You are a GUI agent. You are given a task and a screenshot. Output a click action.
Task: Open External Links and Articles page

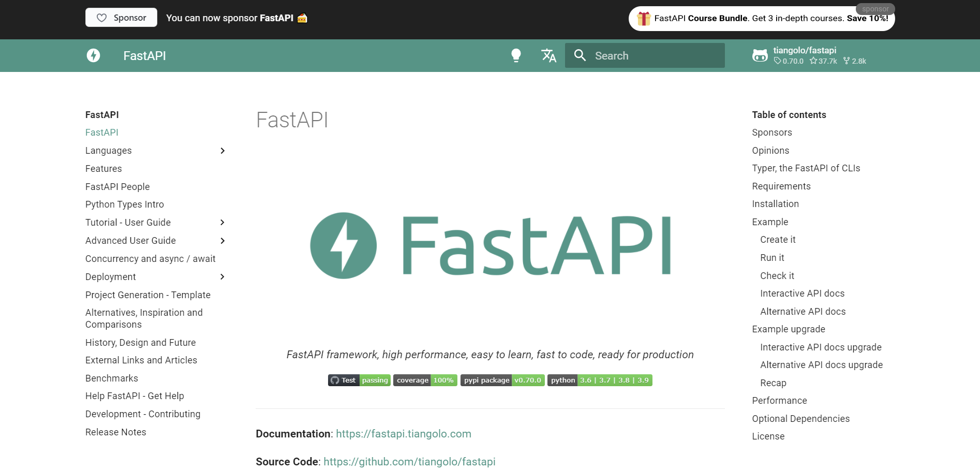tap(141, 360)
